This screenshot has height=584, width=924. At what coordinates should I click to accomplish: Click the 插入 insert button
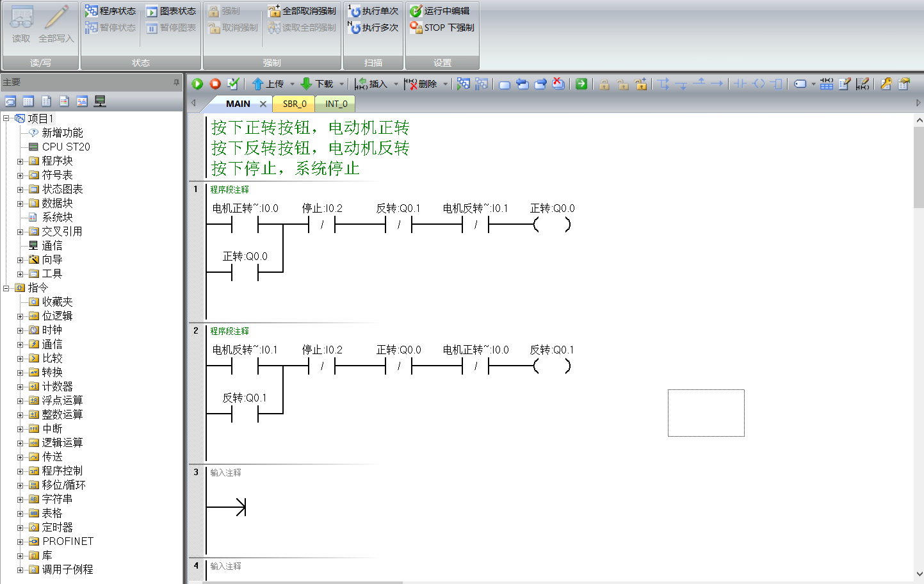371,84
